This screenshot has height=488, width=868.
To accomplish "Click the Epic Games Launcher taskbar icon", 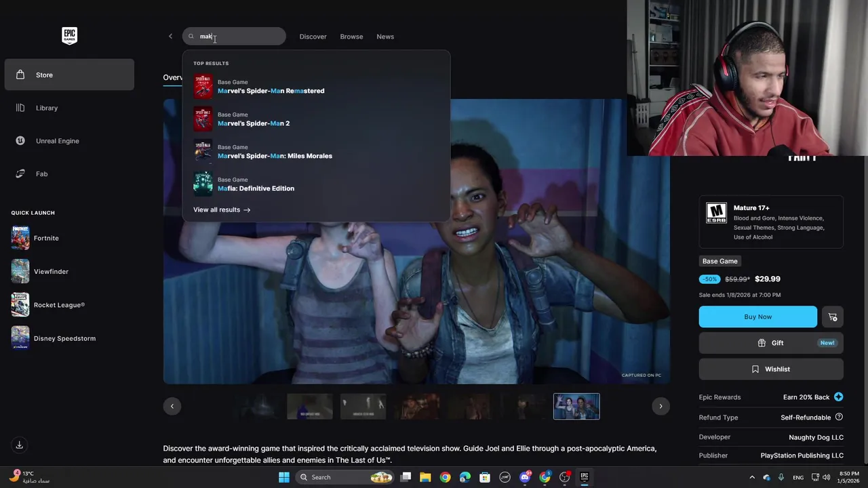I will point(584,477).
